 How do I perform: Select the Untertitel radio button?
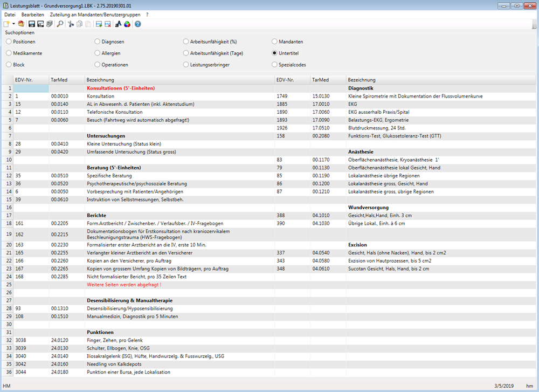tap(274, 53)
